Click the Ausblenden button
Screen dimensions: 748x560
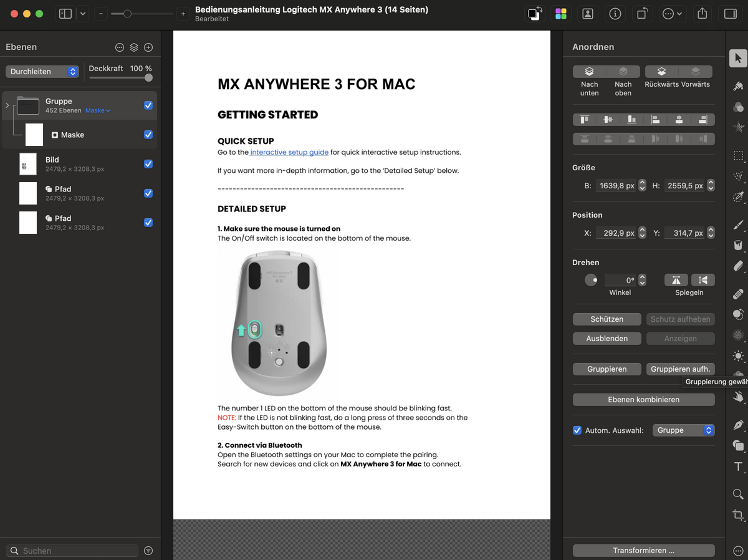point(607,338)
